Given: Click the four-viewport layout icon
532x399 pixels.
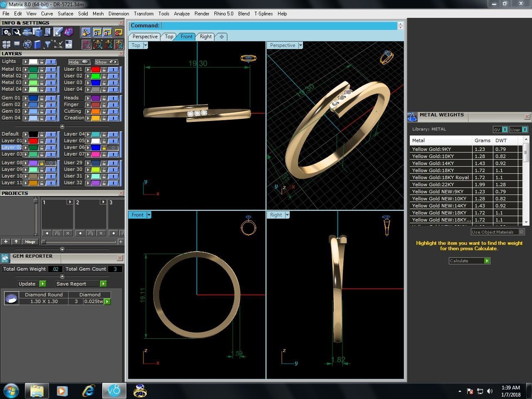Looking at the screenshot, I should [x=6, y=44].
